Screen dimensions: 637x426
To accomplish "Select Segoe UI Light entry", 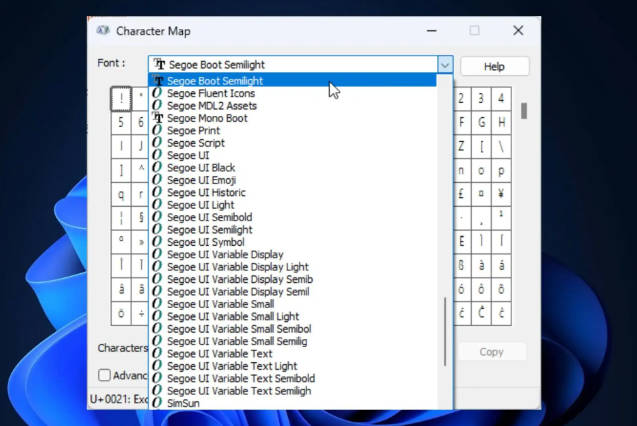I will coord(293,205).
